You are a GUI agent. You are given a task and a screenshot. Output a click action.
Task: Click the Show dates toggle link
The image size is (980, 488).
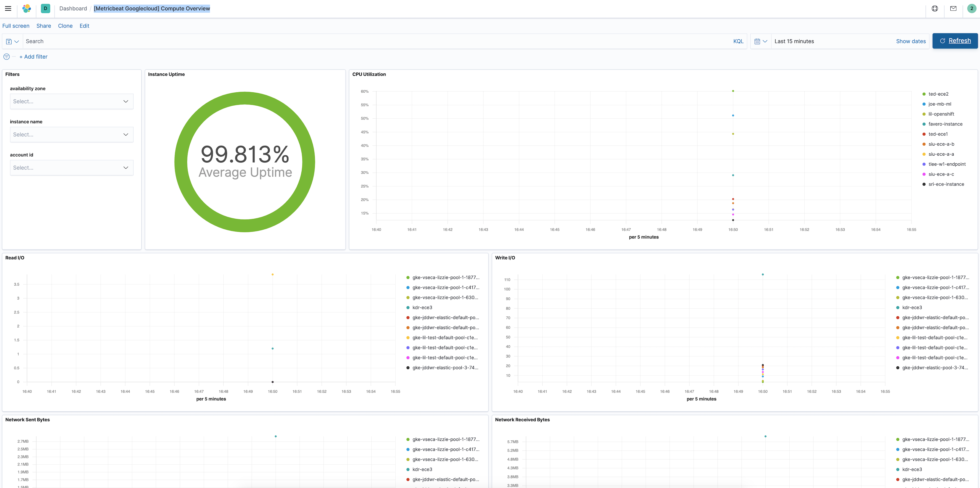[x=911, y=41]
